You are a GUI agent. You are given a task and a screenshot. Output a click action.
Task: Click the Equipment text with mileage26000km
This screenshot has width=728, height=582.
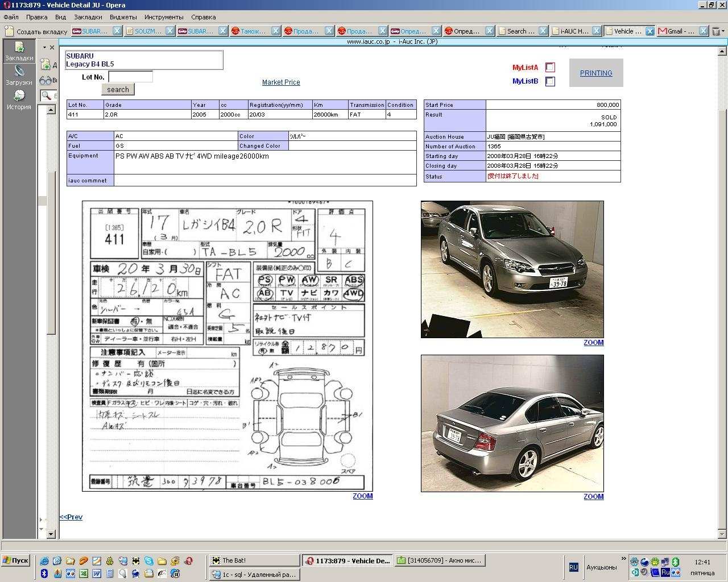click(x=192, y=156)
